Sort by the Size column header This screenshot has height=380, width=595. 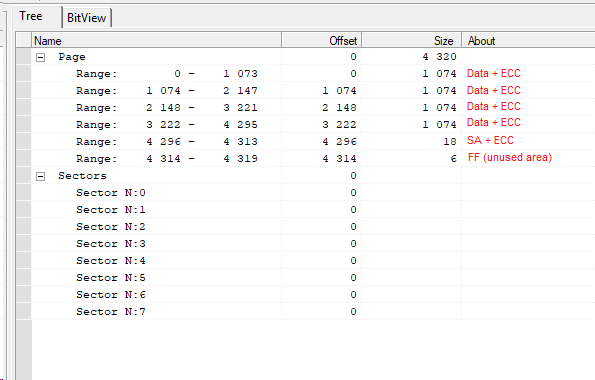click(x=411, y=40)
